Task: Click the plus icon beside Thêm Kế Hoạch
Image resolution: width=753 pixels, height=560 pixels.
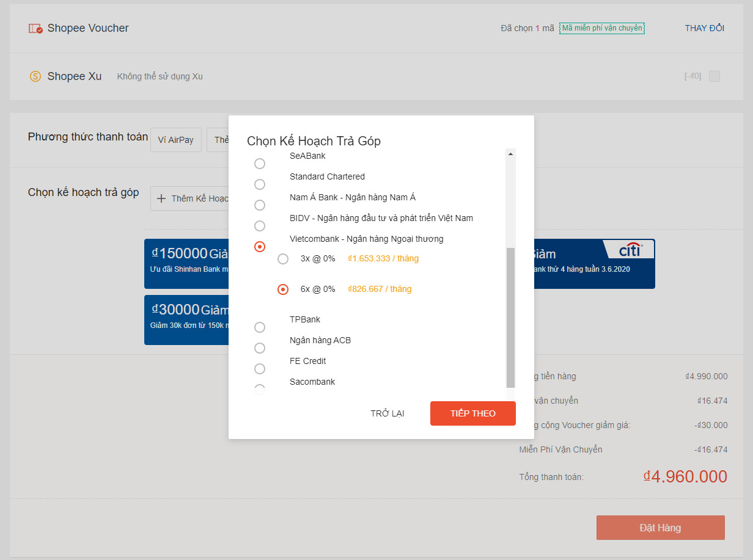Action: (x=161, y=198)
